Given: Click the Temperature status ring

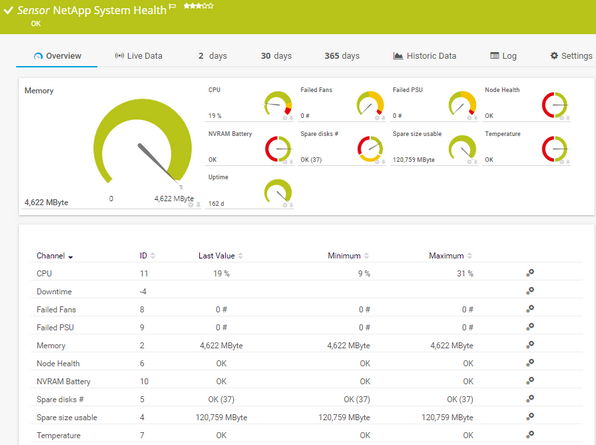Looking at the screenshot, I should [x=555, y=149].
